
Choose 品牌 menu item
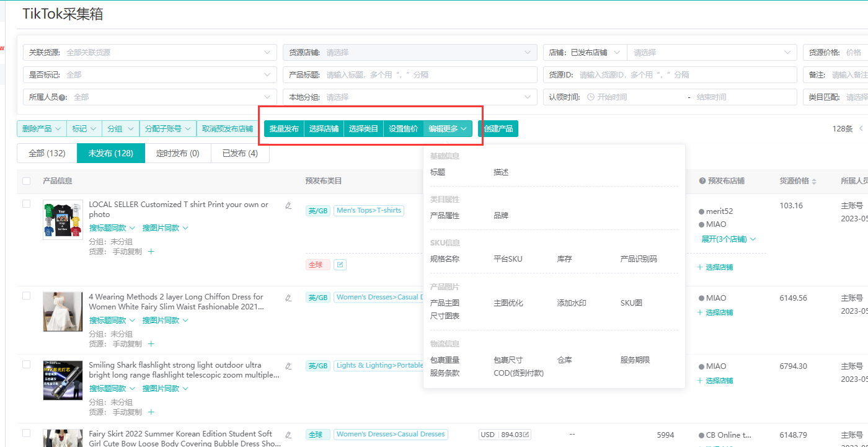pos(501,216)
